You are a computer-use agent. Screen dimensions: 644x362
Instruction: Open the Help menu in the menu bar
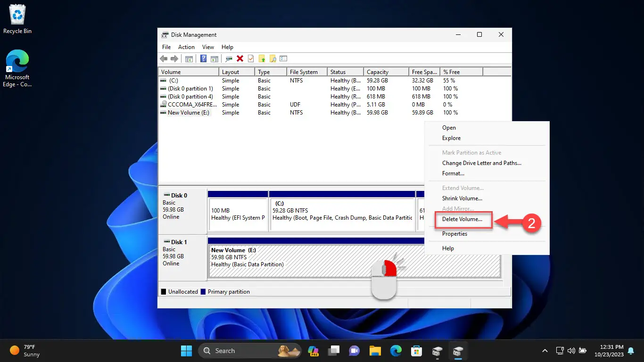[227, 47]
